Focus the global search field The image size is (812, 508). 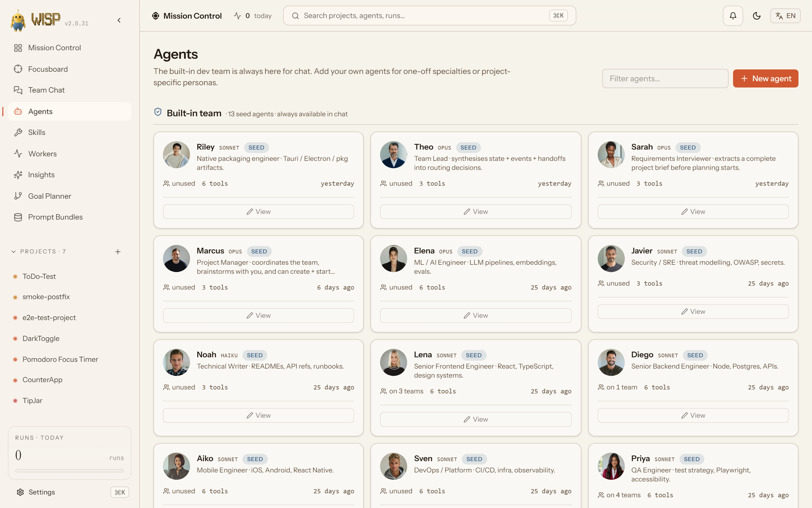[429, 16]
